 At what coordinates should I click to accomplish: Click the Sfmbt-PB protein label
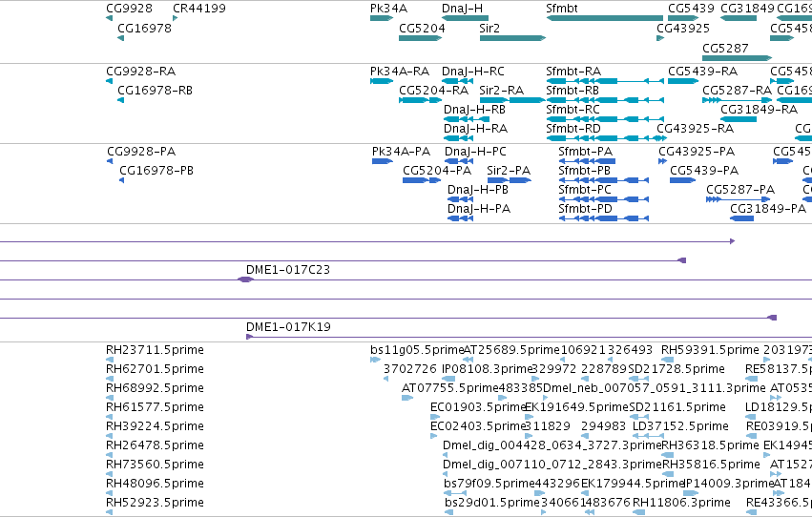(584, 171)
